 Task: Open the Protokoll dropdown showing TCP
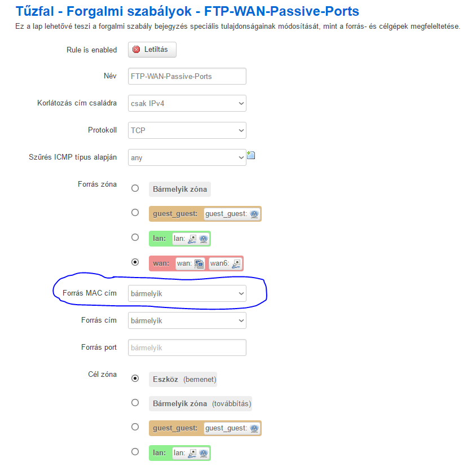pos(187,130)
